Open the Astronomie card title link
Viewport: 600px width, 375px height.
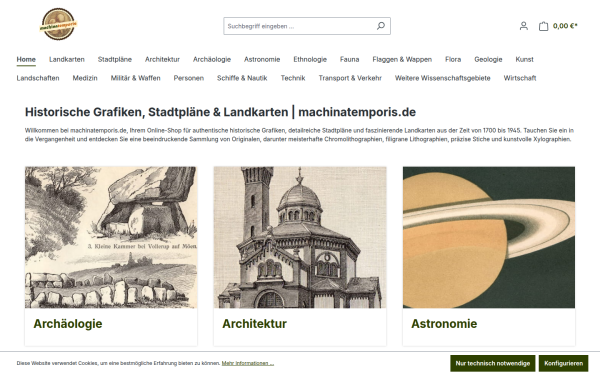444,324
